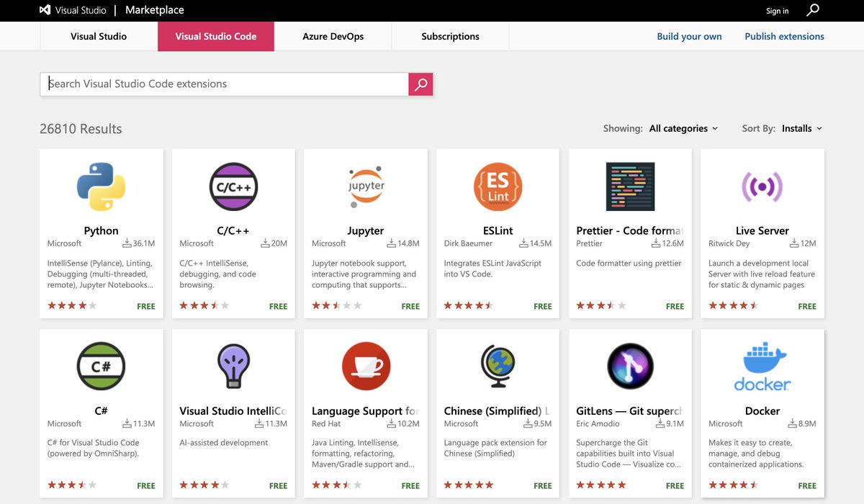
Task: Click the download icon beside 12M
Action: coord(794,243)
